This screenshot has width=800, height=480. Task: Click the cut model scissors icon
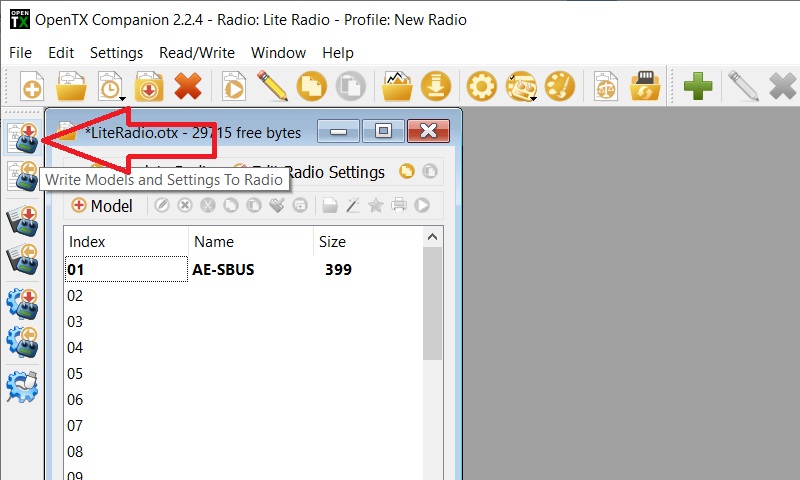pos(208,206)
